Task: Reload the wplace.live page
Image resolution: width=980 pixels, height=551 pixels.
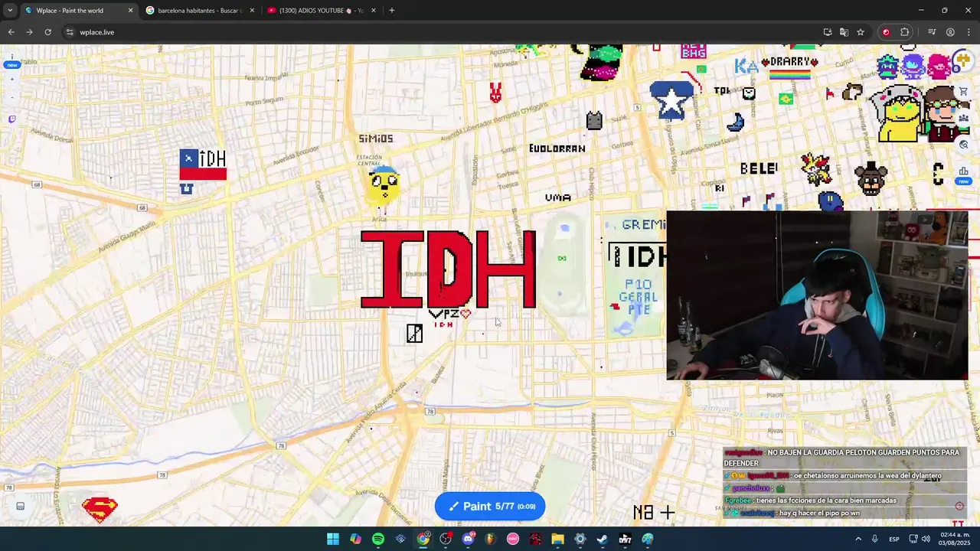Action: (x=47, y=32)
